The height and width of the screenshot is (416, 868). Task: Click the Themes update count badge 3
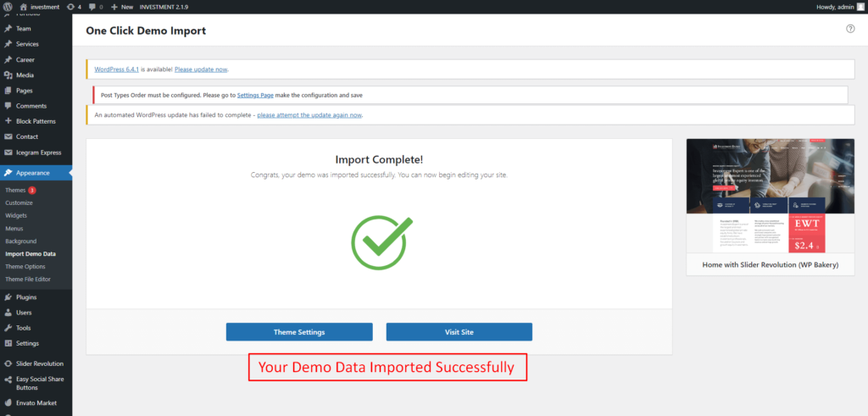coord(32,191)
